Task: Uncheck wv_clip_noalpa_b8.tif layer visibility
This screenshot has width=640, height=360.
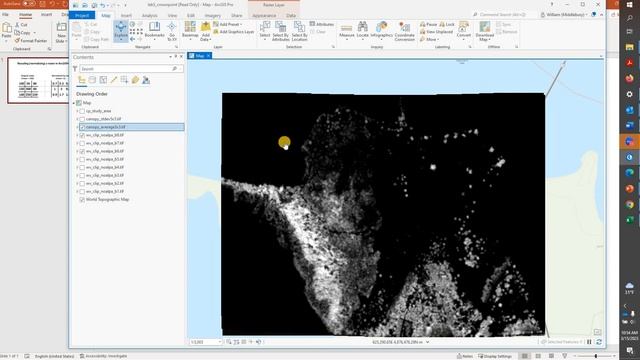Action: [x=82, y=135]
